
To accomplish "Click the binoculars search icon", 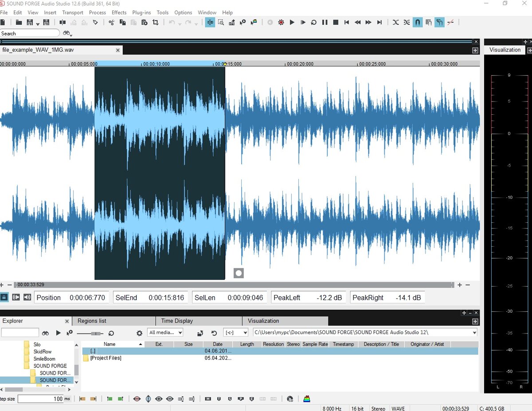I will (66, 33).
